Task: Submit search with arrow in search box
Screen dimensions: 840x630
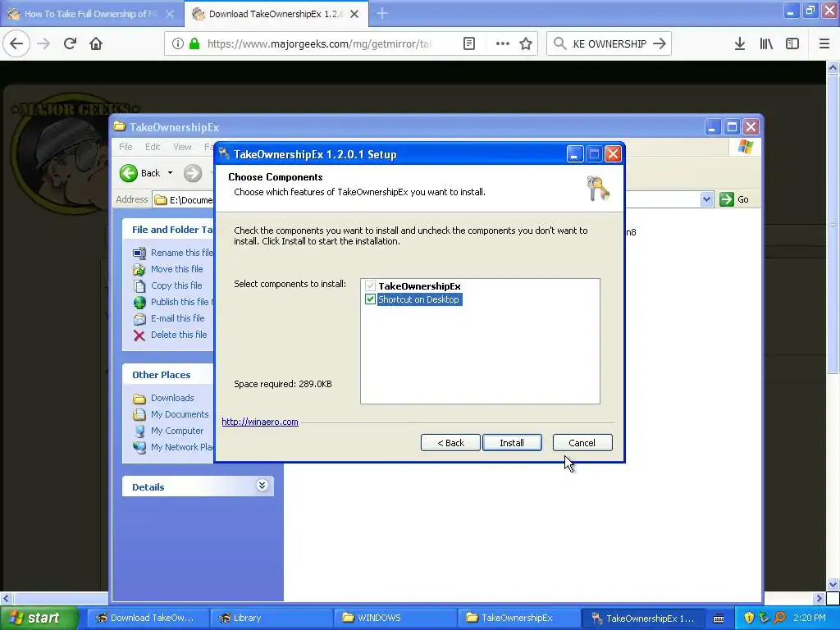Action: point(660,43)
